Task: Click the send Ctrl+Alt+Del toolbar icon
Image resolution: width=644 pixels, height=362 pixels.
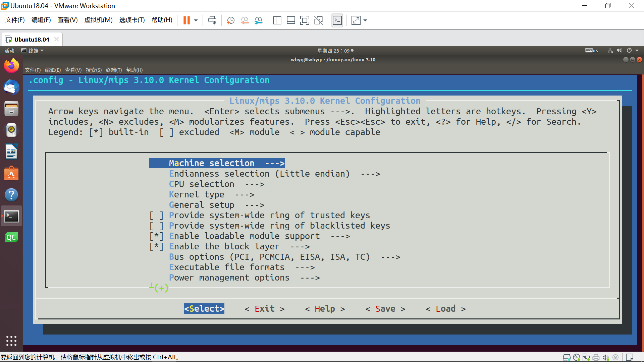Action: pyautogui.click(x=212, y=20)
